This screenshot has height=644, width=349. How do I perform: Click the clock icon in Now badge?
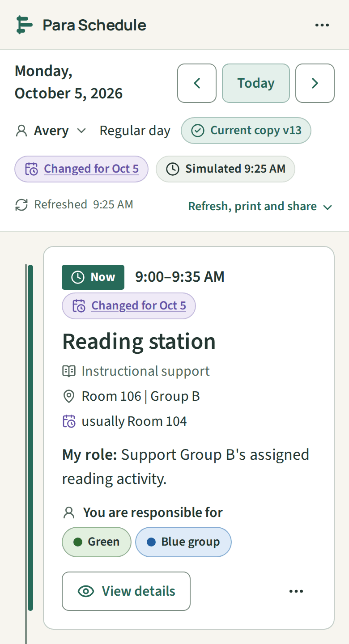78,277
